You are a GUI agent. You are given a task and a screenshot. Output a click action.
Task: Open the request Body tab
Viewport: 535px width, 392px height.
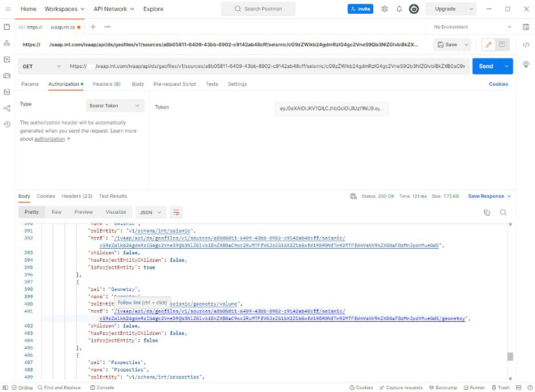[x=138, y=84]
